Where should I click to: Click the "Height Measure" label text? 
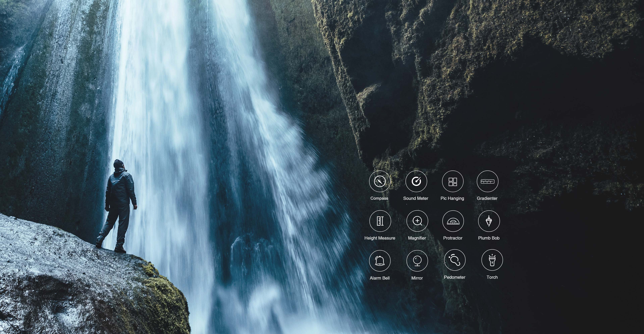pyautogui.click(x=380, y=238)
